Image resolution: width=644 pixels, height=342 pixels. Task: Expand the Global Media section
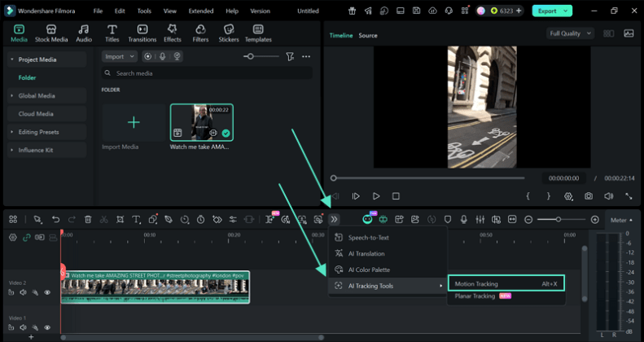(x=12, y=95)
